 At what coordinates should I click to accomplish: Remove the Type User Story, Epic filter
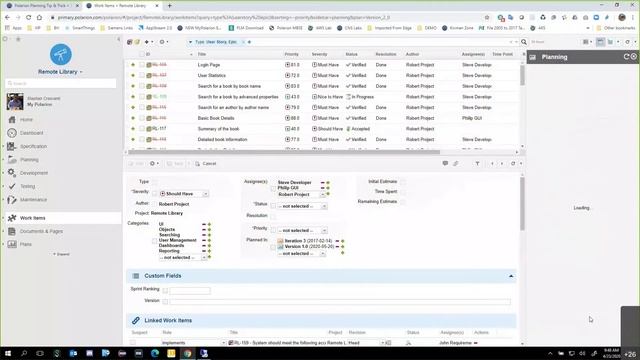coord(243,42)
